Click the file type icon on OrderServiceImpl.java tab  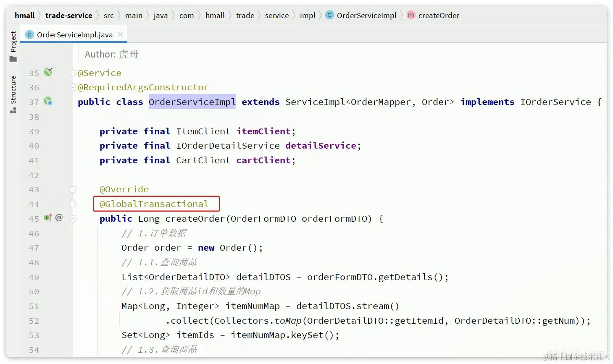29,35
